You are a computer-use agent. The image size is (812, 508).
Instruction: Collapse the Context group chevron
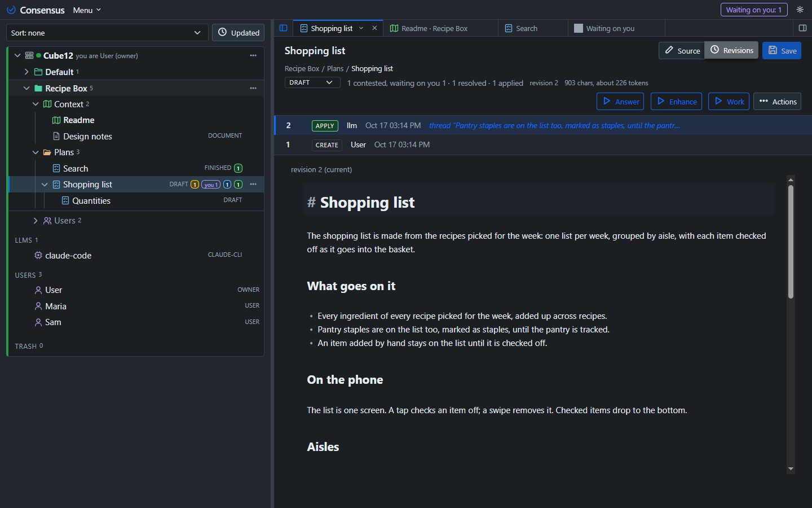point(36,104)
